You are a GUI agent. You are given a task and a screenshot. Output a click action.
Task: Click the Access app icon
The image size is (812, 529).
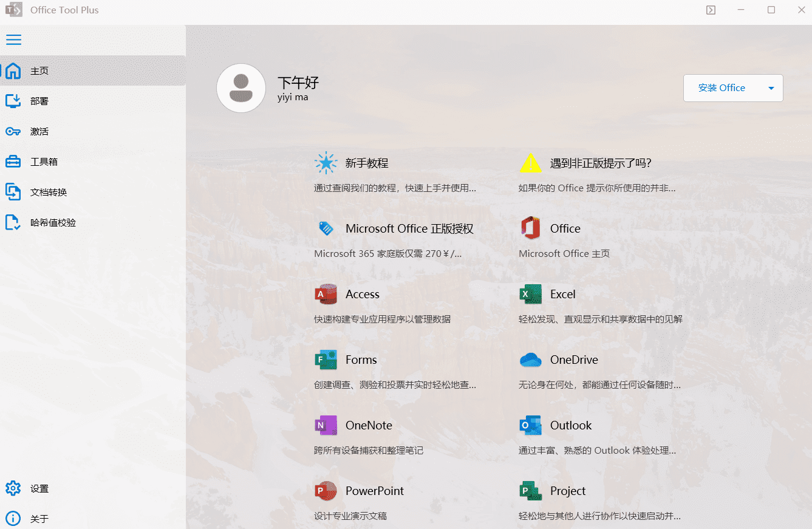coord(326,294)
